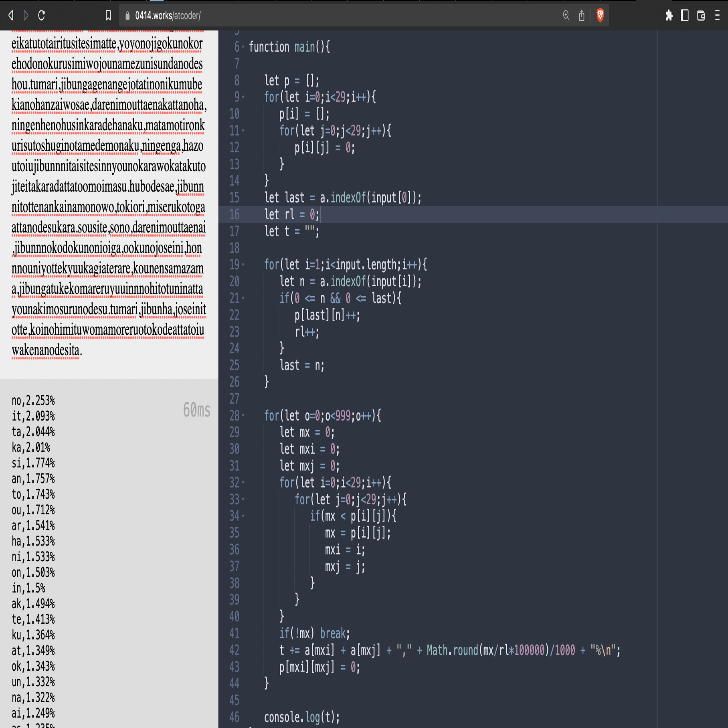Click the 'rl++;' code line

click(x=307, y=332)
